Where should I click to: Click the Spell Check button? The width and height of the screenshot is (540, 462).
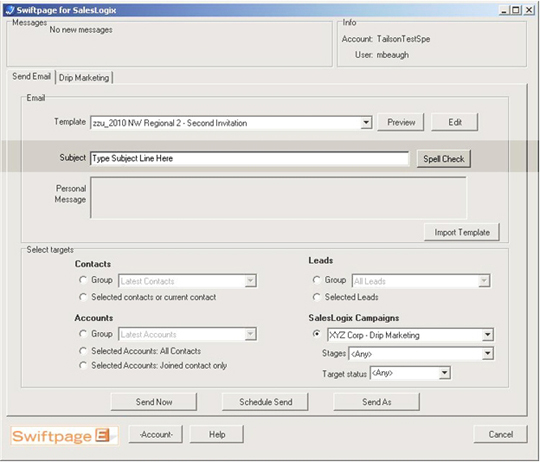pyautogui.click(x=444, y=159)
